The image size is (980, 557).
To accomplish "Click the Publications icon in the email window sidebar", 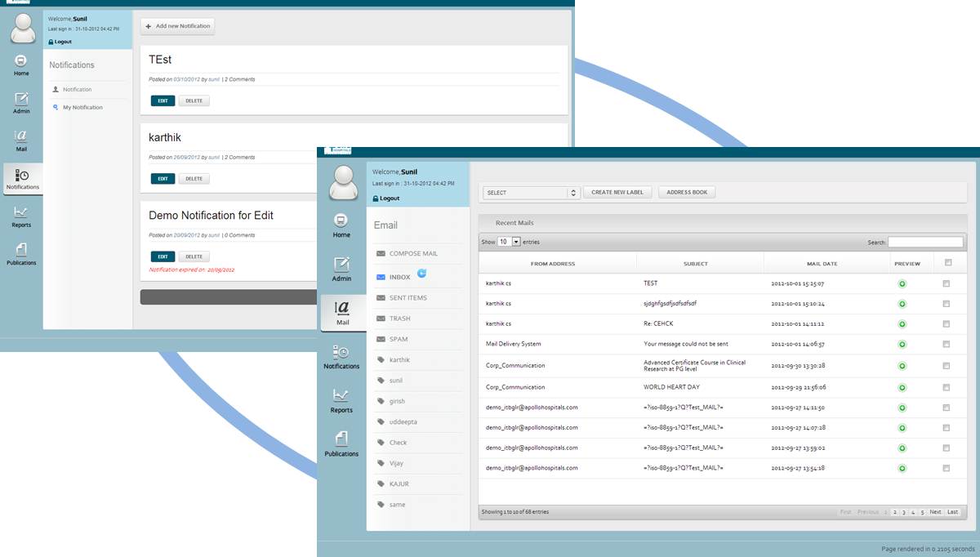I will [x=341, y=439].
